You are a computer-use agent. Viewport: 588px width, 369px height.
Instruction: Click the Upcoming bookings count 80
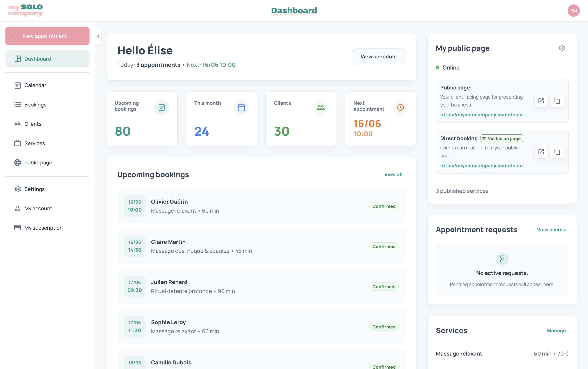pos(123,131)
